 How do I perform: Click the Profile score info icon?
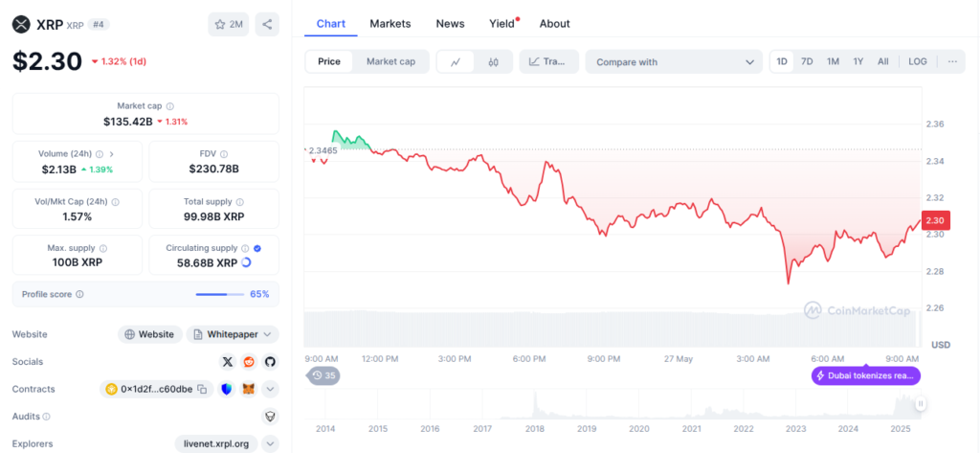(79, 294)
